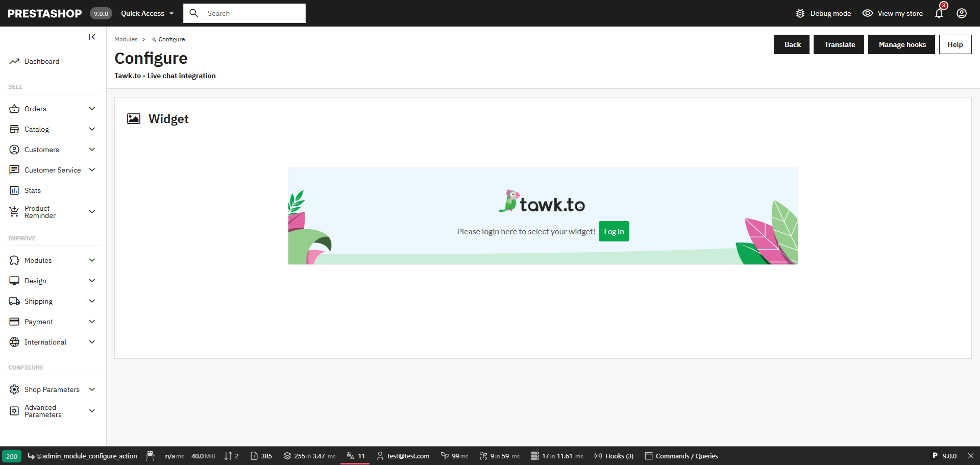Click the Translate button
Screen dimensions: 980x465
(x=839, y=44)
